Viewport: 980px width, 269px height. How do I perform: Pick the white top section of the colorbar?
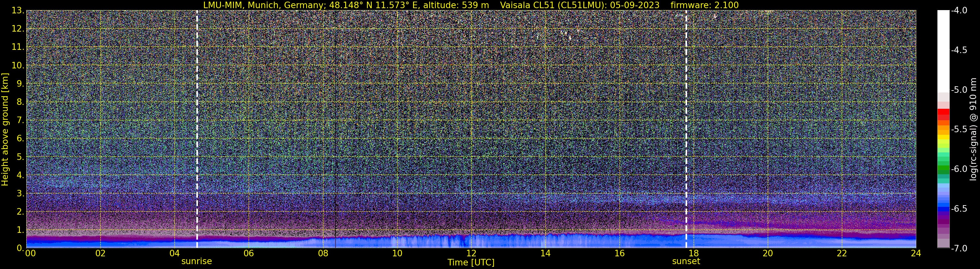[x=943, y=50]
